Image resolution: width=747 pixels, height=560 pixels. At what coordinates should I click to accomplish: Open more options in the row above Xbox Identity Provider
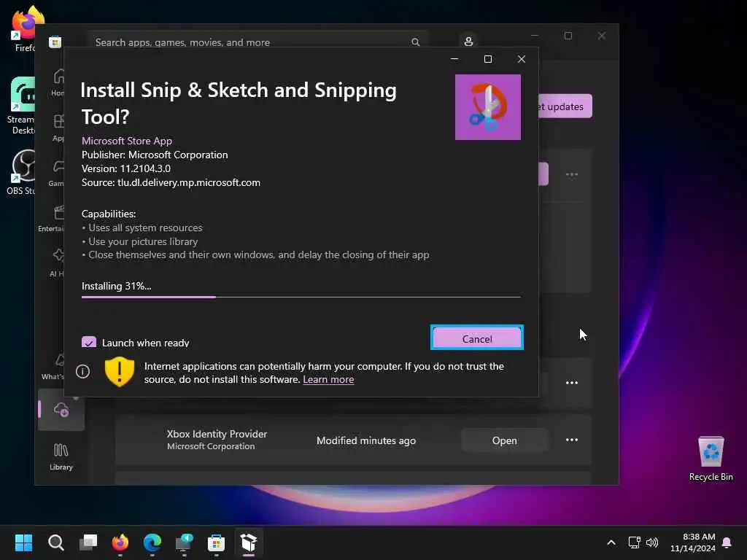572,383
